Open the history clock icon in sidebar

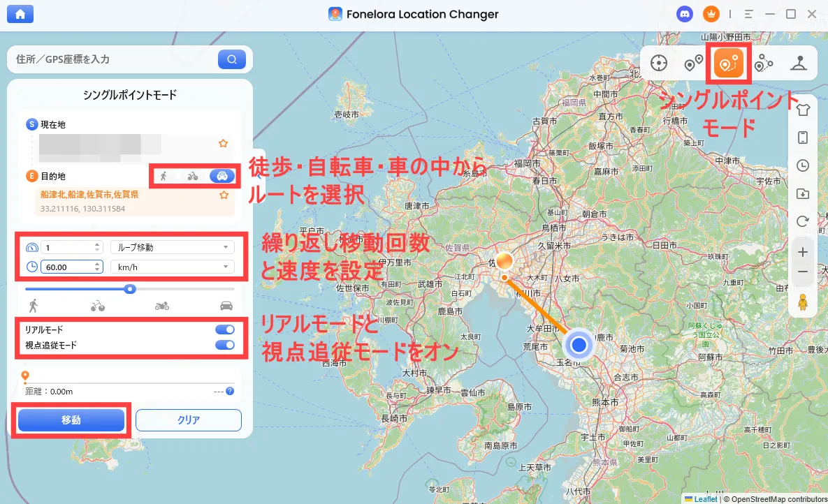(x=803, y=165)
